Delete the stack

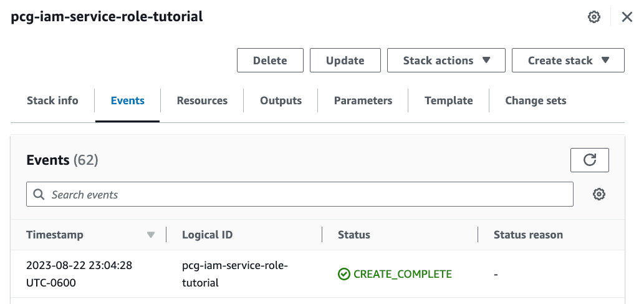pyautogui.click(x=270, y=61)
